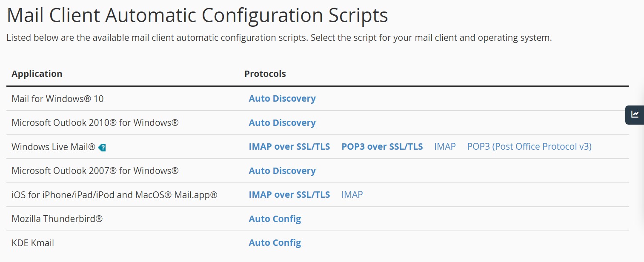Select IMAP over SSL/TLS for iOS and MacOS Mail.app
Screen dimensions: 644x262
[289, 195]
